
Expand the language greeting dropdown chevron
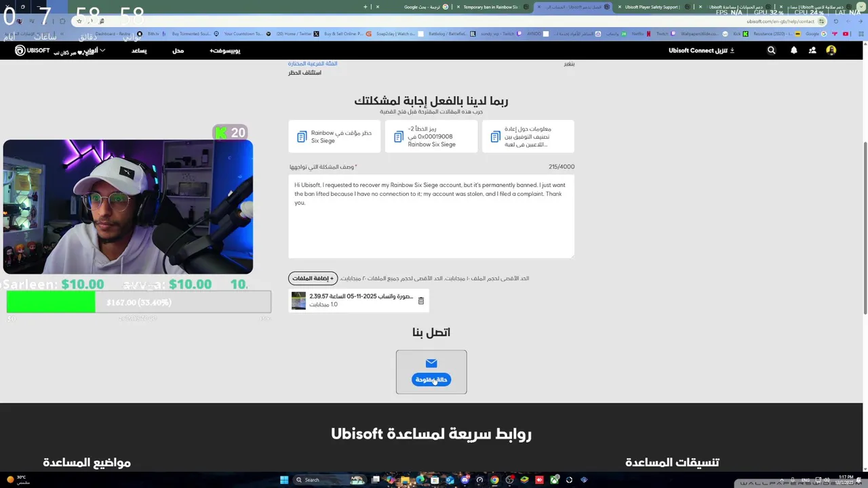(102, 50)
